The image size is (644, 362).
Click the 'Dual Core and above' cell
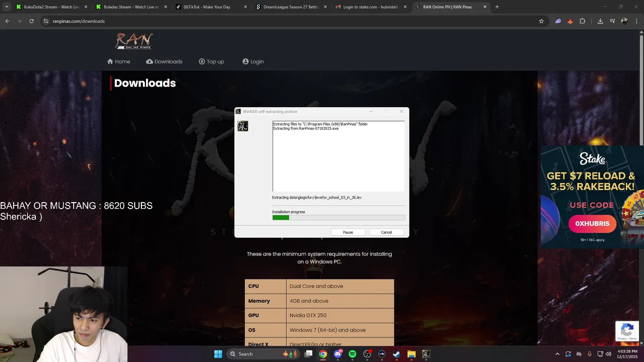coord(340,286)
